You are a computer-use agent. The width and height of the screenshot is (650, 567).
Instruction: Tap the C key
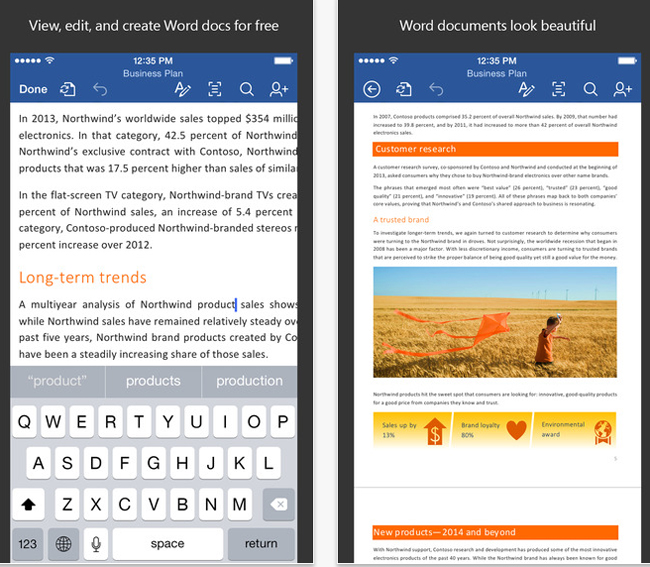click(125, 504)
